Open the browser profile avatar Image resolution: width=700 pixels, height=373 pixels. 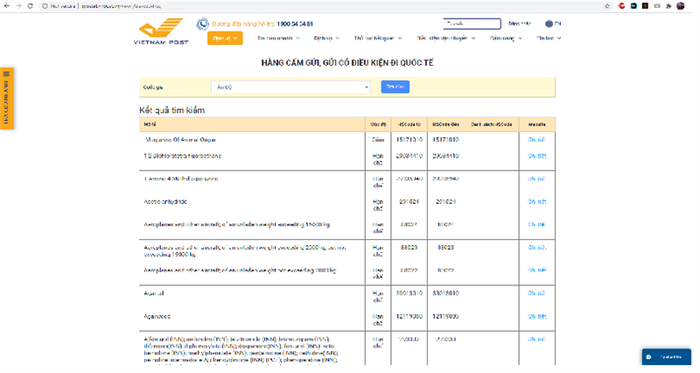point(680,6)
